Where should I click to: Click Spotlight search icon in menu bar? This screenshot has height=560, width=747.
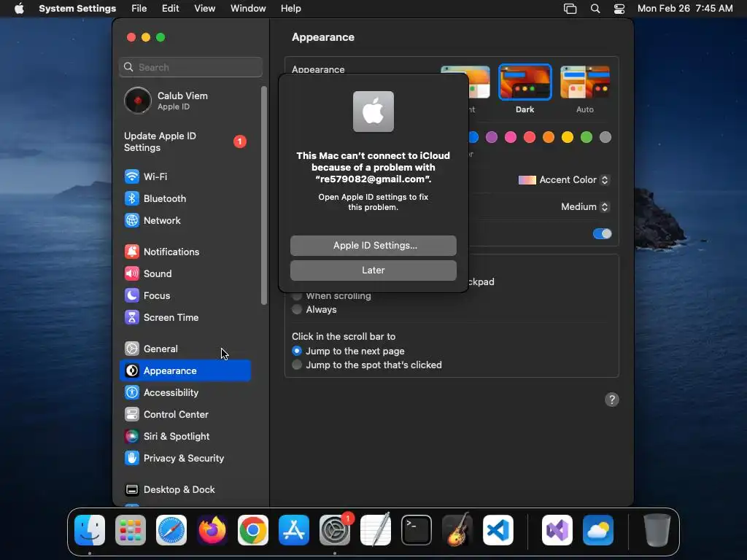point(595,9)
